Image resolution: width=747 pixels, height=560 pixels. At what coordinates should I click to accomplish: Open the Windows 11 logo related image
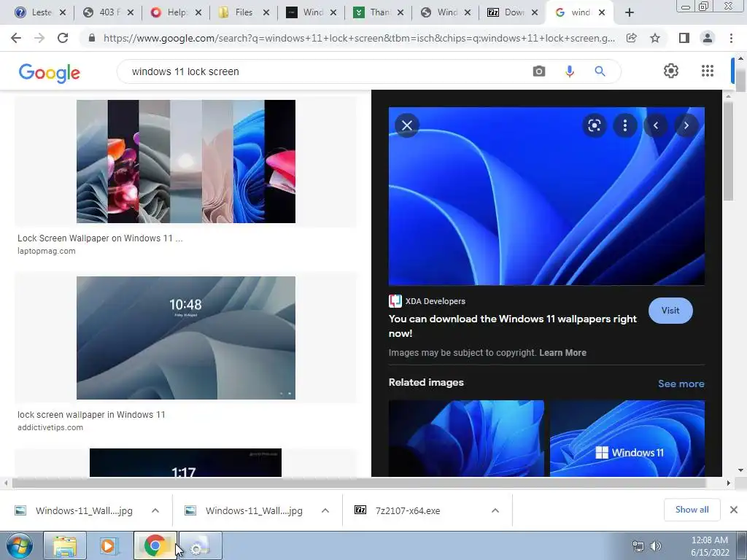click(627, 438)
